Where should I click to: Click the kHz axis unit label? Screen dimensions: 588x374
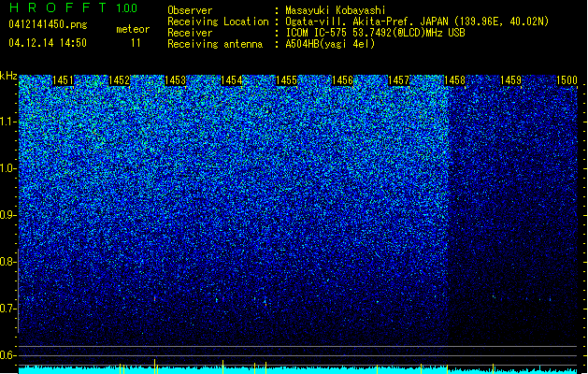pos(8,76)
